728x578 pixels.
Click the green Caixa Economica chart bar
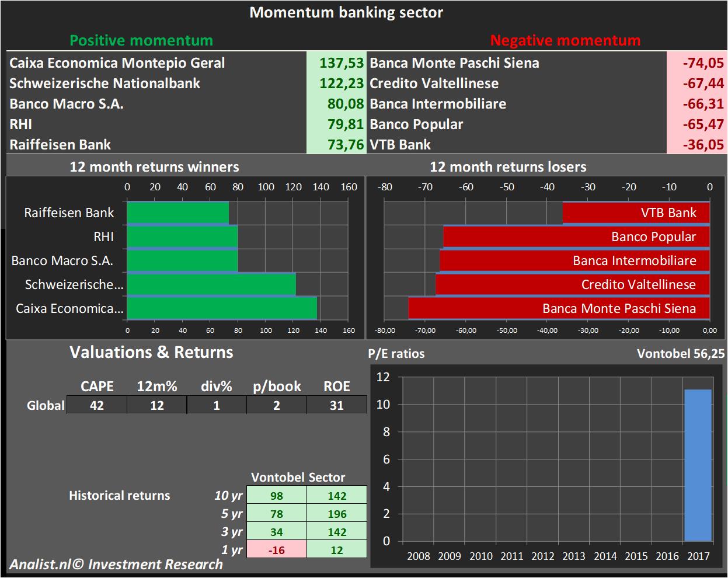click(222, 308)
